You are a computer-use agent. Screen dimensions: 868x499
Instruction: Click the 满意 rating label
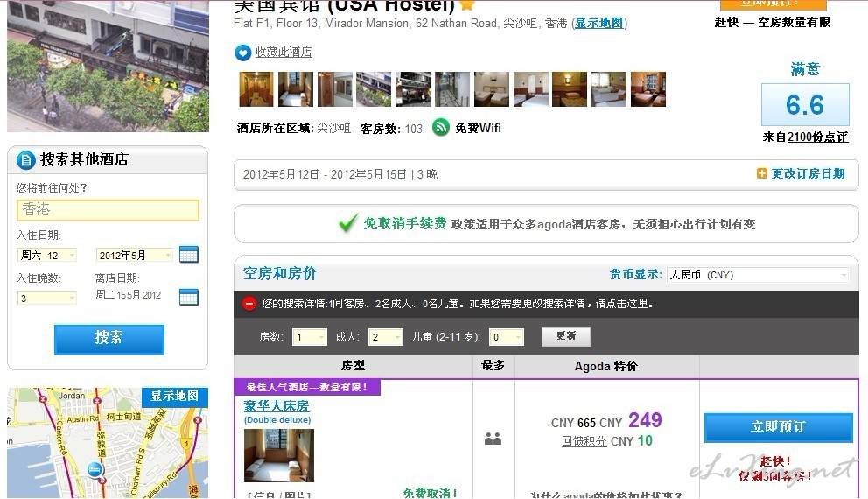[x=805, y=70]
